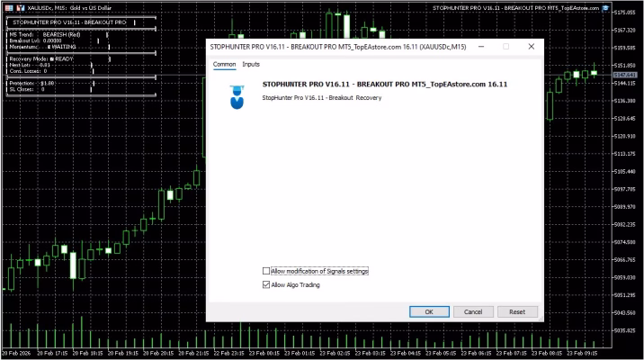Viewport: 644px width, 360px height.
Task: Click the highlighted current price label on scale
Action: [x=625, y=75]
